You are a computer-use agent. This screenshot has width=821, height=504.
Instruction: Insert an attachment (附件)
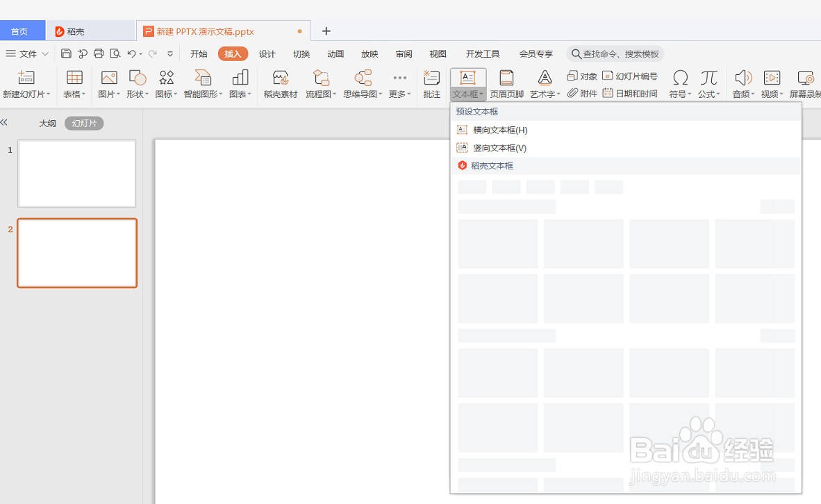pyautogui.click(x=582, y=93)
